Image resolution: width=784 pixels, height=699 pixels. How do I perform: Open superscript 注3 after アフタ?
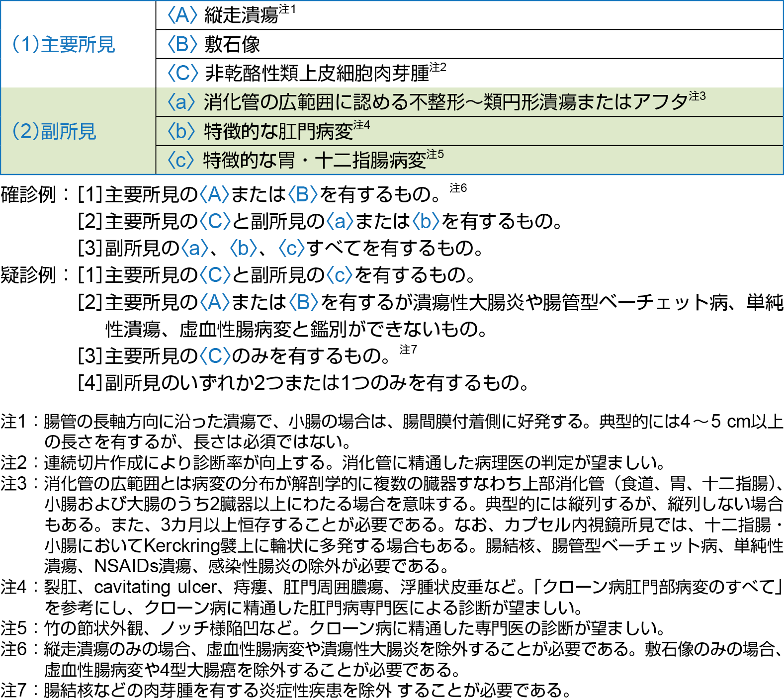pyautogui.click(x=697, y=96)
